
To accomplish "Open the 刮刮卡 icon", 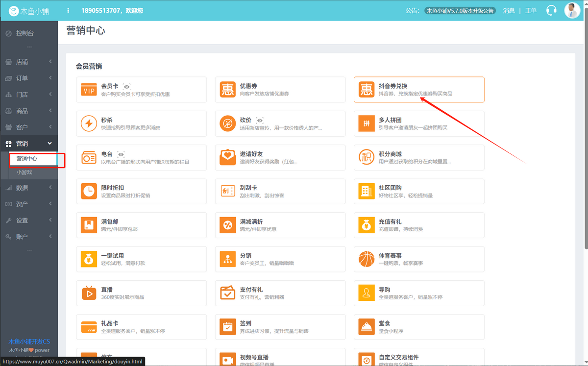I will (x=228, y=192).
